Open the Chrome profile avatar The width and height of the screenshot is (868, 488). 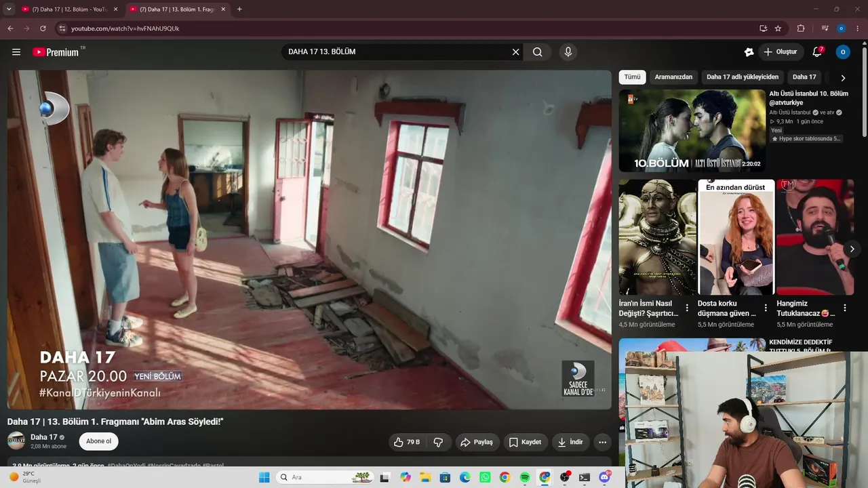pos(842,28)
